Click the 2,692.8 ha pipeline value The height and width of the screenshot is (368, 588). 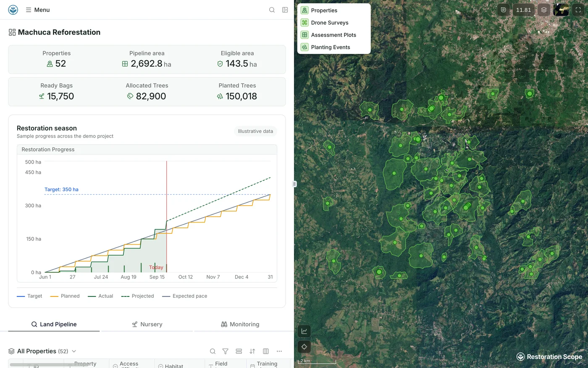pyautogui.click(x=151, y=64)
